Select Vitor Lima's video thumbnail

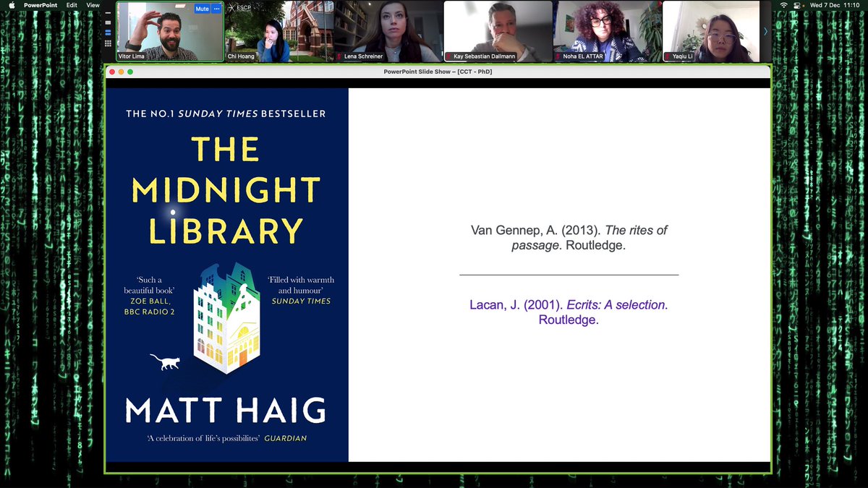click(x=170, y=31)
